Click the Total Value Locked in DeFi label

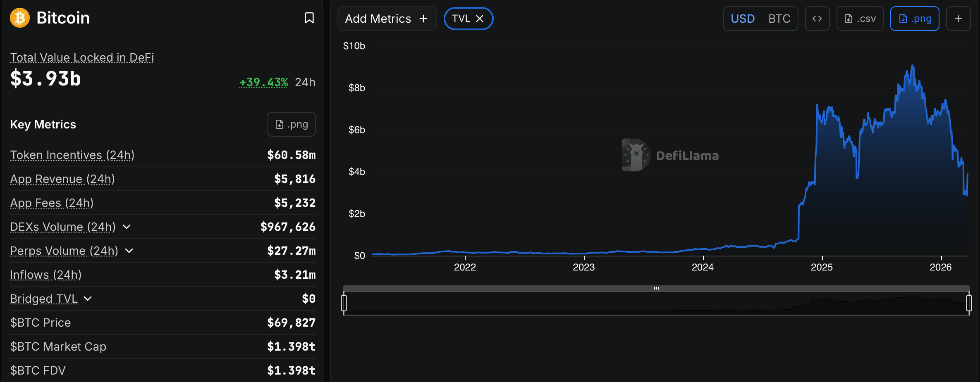coord(82,57)
